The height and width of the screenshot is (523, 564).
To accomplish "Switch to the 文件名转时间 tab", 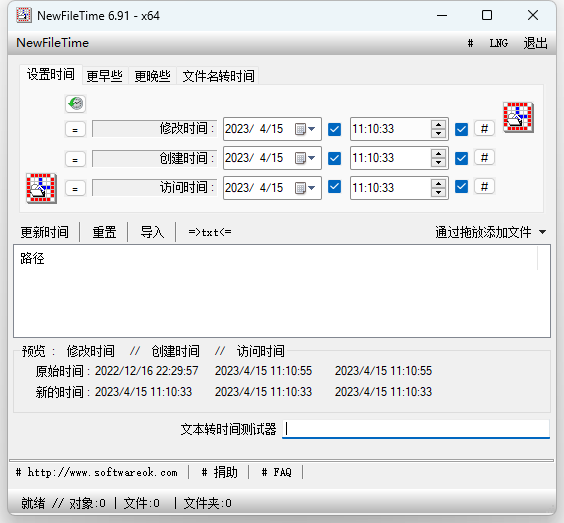I will 218,76.
